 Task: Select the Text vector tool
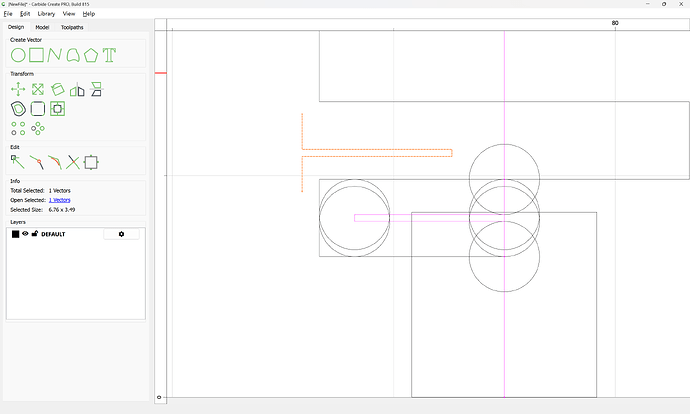pos(109,55)
